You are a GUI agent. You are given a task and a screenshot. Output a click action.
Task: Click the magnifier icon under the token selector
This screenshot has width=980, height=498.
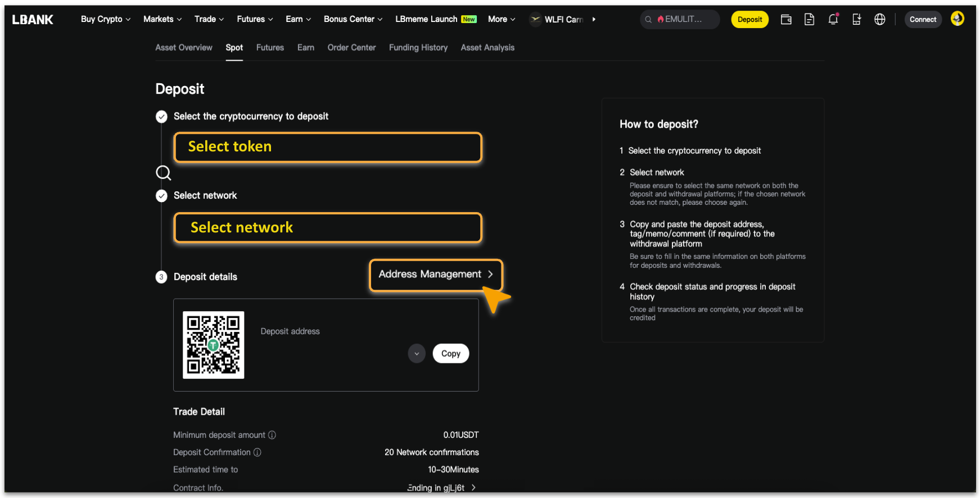163,173
